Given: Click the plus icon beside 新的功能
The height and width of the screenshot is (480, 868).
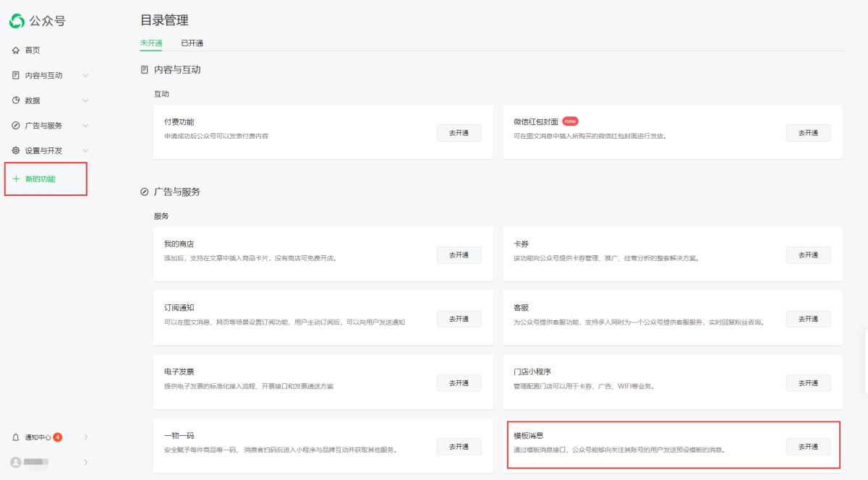Looking at the screenshot, I should (16, 179).
